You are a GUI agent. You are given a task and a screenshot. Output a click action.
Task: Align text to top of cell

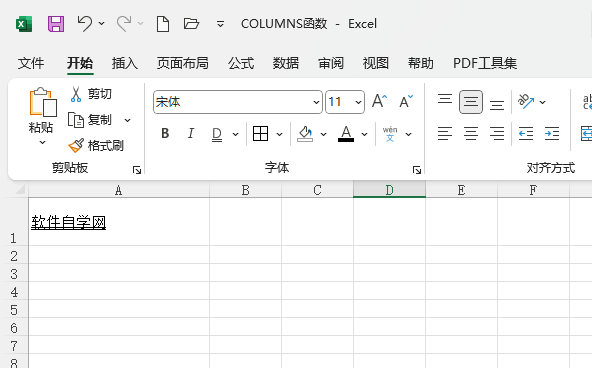pyautogui.click(x=445, y=100)
